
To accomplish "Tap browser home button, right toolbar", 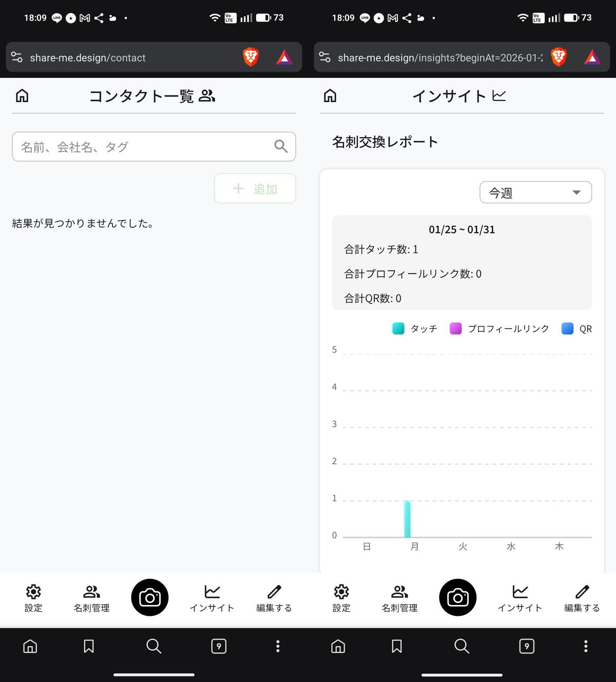I will (x=338, y=646).
